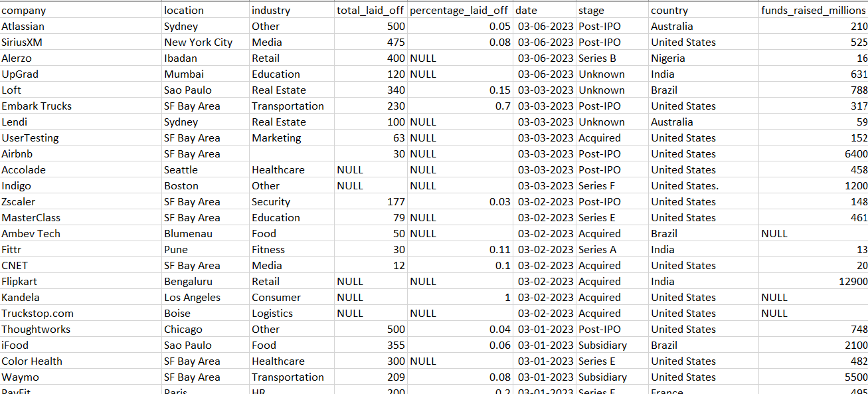868x394 pixels.
Task: Click Kandela's percentage_laid_off value 1
Action: pyautogui.click(x=460, y=297)
